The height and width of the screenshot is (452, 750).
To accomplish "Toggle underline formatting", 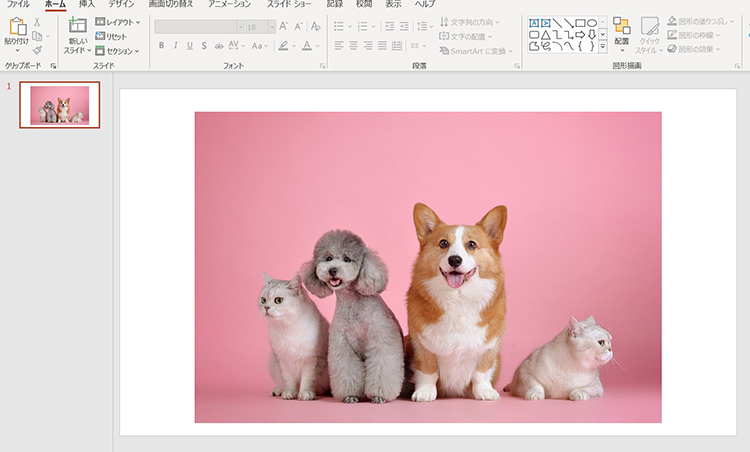I will (x=189, y=46).
